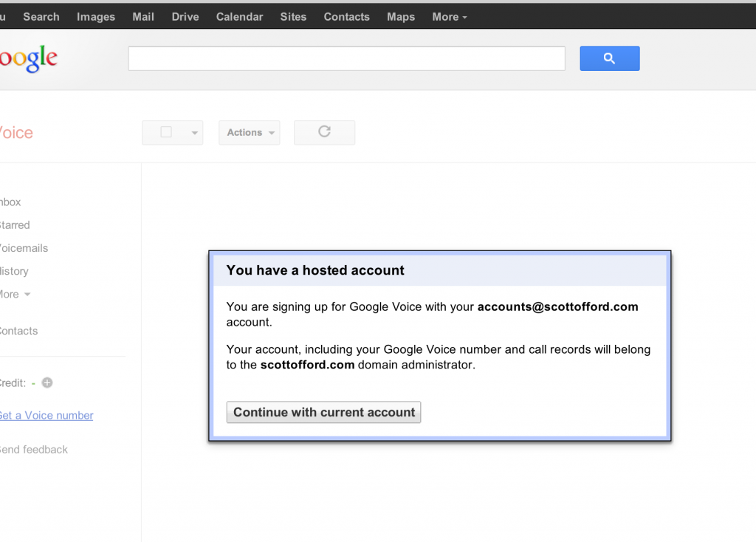Open Mail in the top navigation bar

(x=143, y=17)
